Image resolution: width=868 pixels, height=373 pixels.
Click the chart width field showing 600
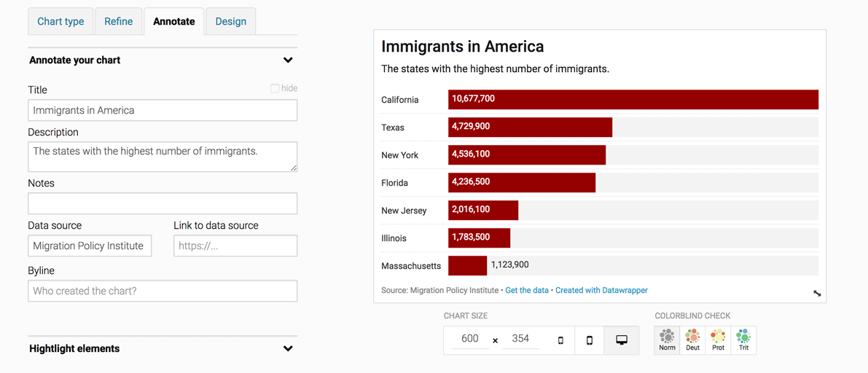[x=470, y=339]
